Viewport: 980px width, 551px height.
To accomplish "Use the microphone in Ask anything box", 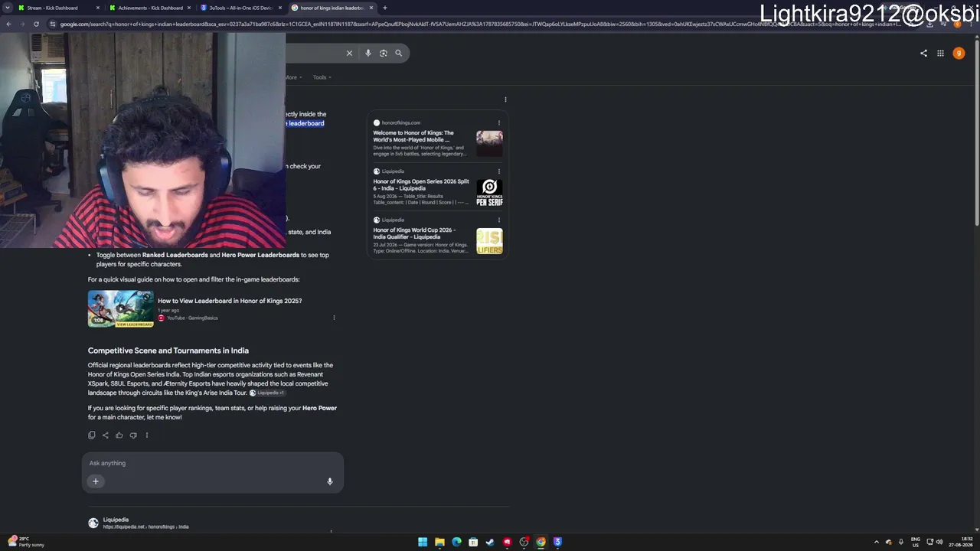I will pyautogui.click(x=330, y=481).
